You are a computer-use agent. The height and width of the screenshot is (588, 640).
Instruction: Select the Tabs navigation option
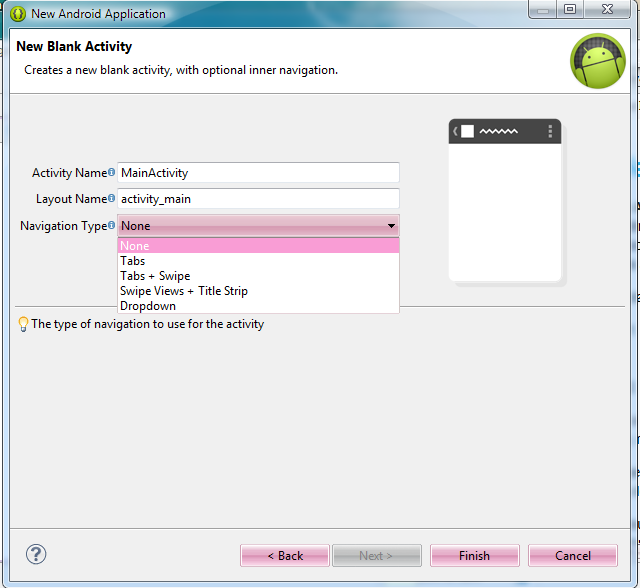click(x=258, y=261)
